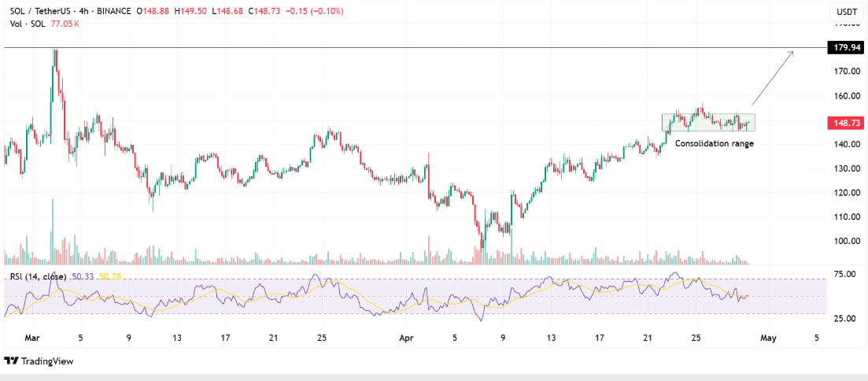868x381 pixels.
Task: Click the volume value 77.05 K
Action: click(65, 24)
